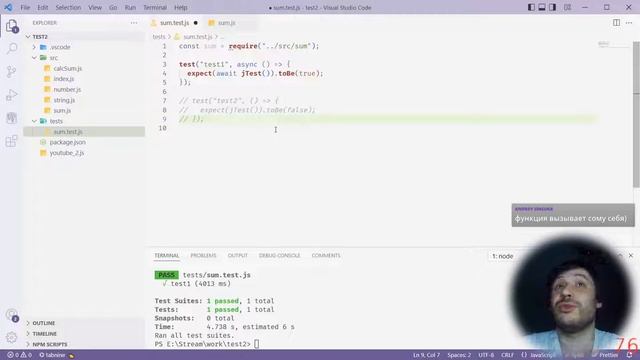This screenshot has width=640, height=360.
Task: Click the VS Code logo icon
Action: tap(8, 7)
